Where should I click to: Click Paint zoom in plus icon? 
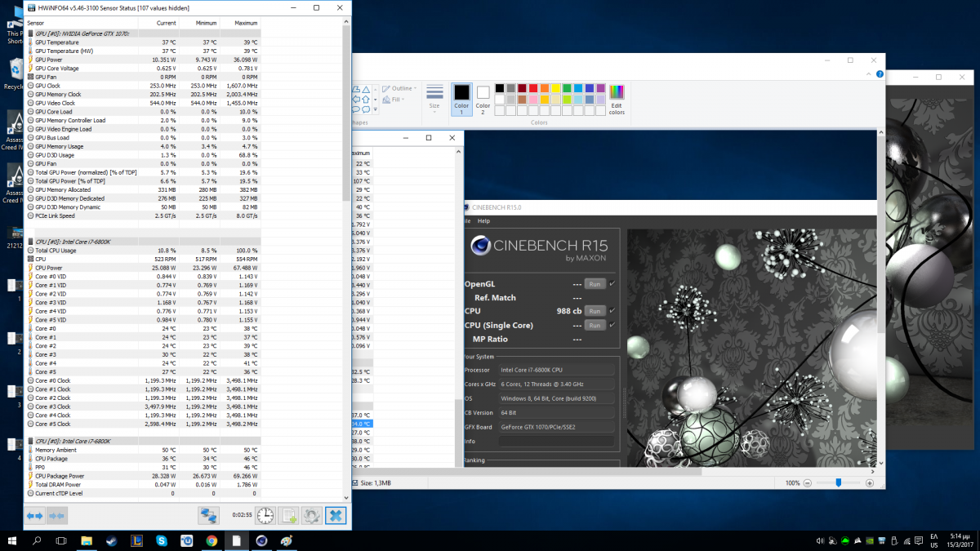coord(871,483)
